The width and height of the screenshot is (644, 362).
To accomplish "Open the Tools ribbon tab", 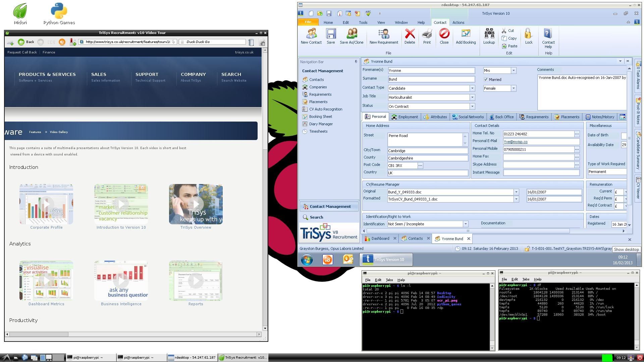I will point(363,22).
